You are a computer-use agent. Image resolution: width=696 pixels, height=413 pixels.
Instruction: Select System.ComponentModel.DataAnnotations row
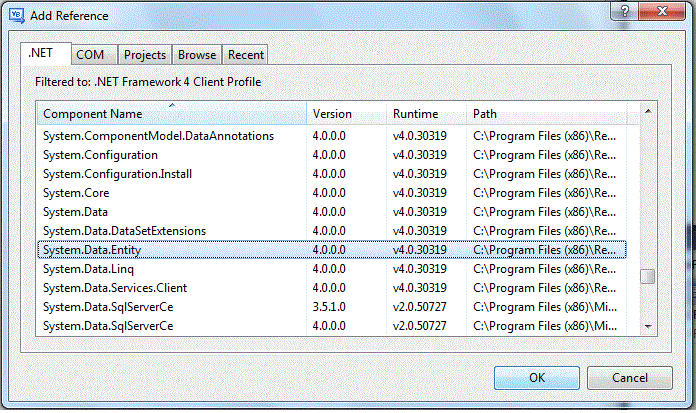click(332, 136)
